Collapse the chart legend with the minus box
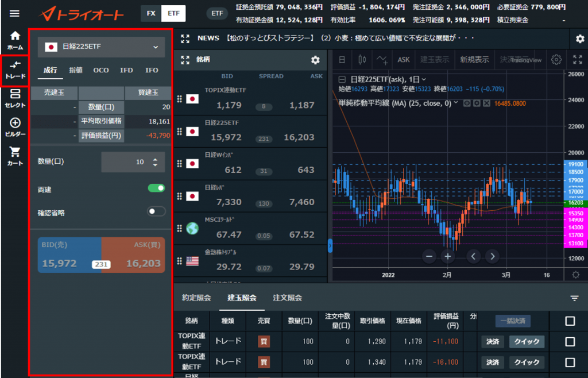The width and height of the screenshot is (588, 378). click(342, 79)
